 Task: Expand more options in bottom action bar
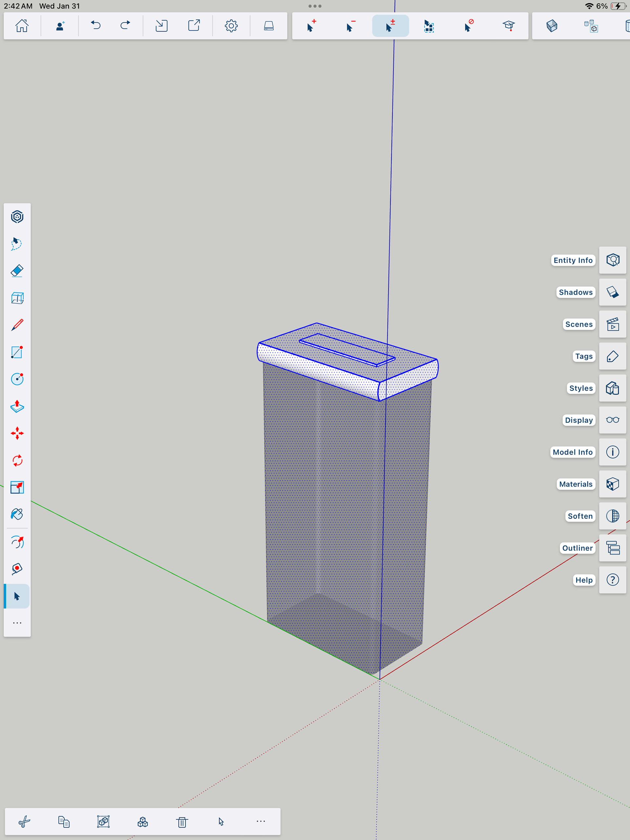pyautogui.click(x=261, y=821)
